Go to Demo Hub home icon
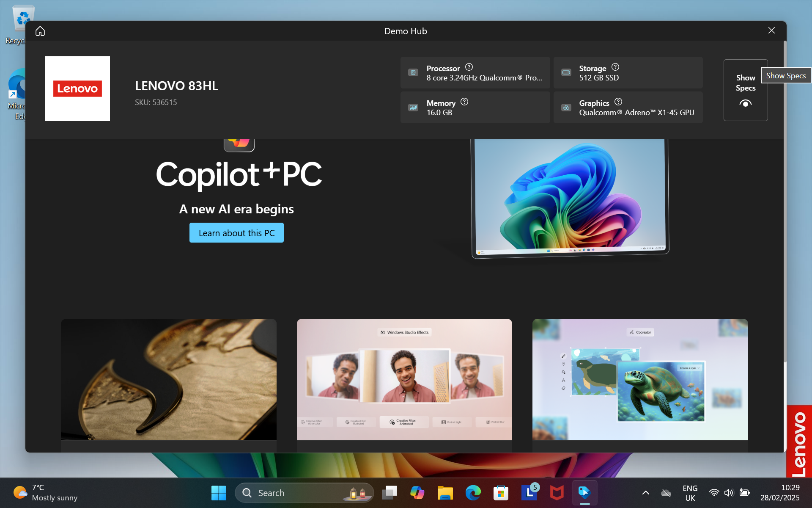This screenshot has width=812, height=508. coord(40,31)
